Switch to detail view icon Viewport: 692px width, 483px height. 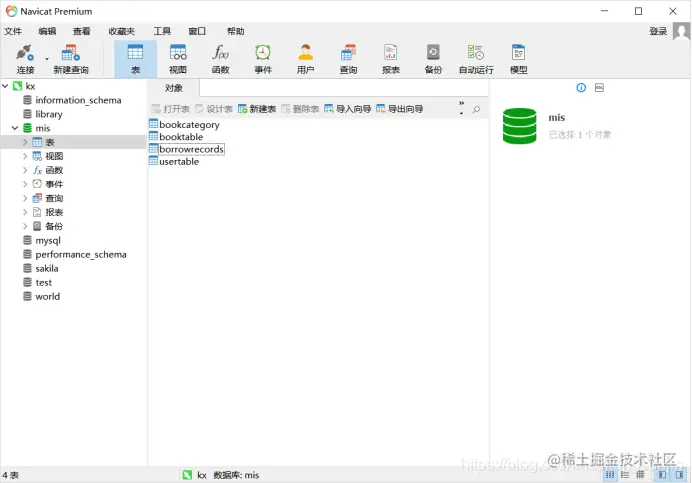click(x=625, y=475)
